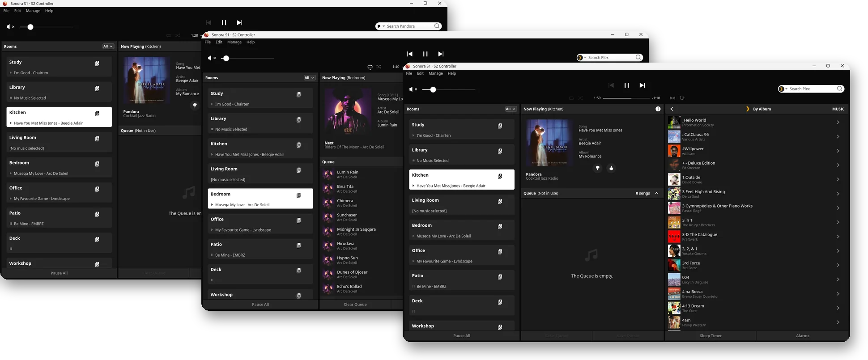This screenshot has width=868, height=360.
Task: Open the Manage menu in front window
Action: (x=435, y=73)
